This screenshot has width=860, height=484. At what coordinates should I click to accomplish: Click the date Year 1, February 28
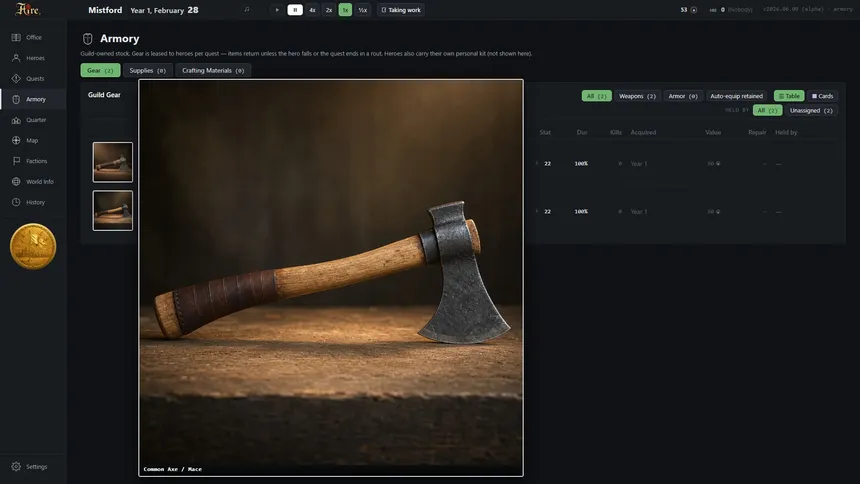pos(165,10)
